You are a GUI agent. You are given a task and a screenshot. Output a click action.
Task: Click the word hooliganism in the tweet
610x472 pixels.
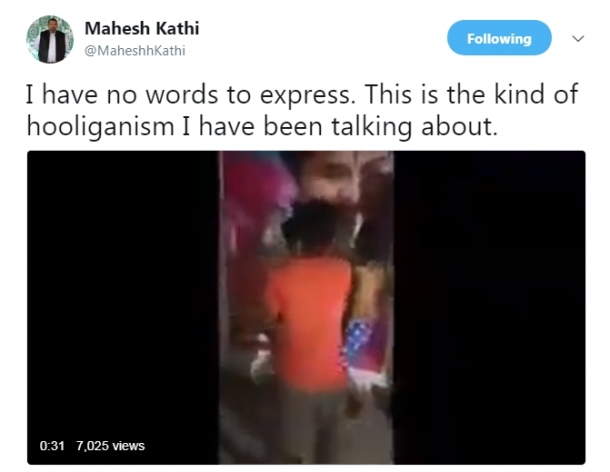tap(100, 126)
